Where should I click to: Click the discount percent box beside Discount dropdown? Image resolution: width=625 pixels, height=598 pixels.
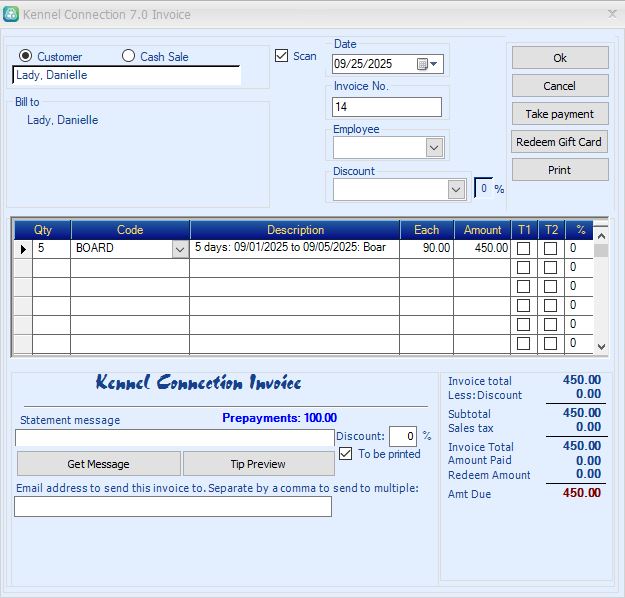[x=483, y=188]
